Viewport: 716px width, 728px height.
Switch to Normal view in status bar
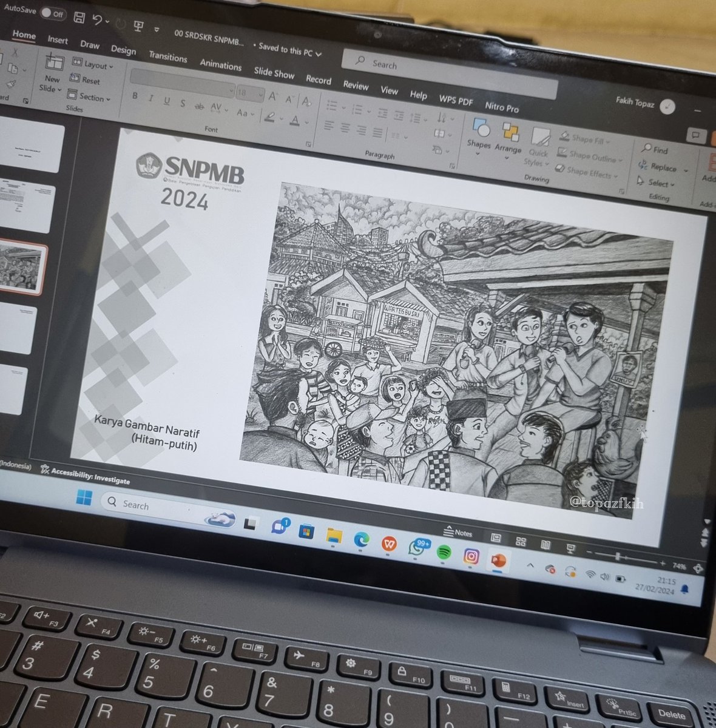496,538
